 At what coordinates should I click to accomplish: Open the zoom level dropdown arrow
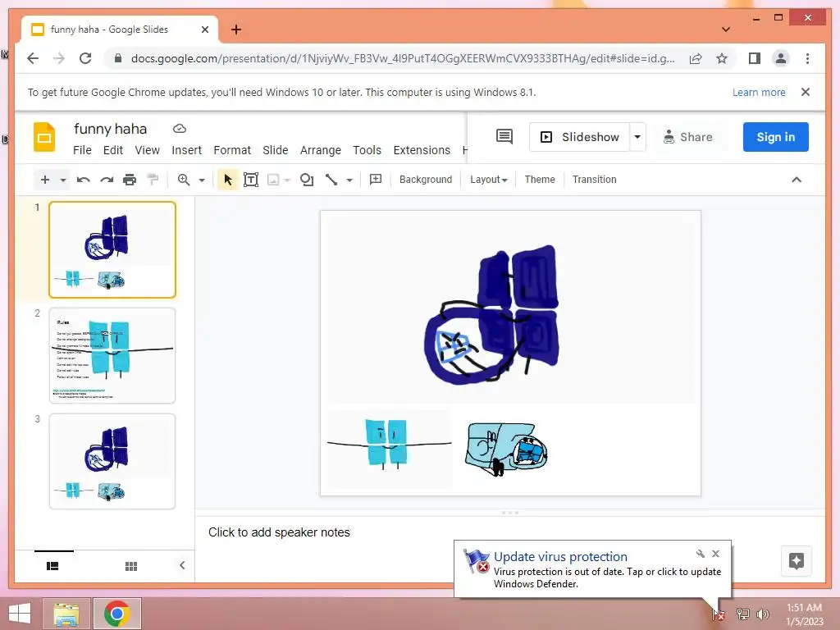point(202,180)
